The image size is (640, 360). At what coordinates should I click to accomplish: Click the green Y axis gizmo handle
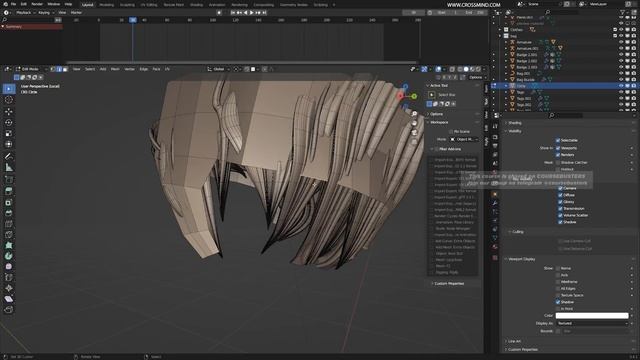(414, 96)
